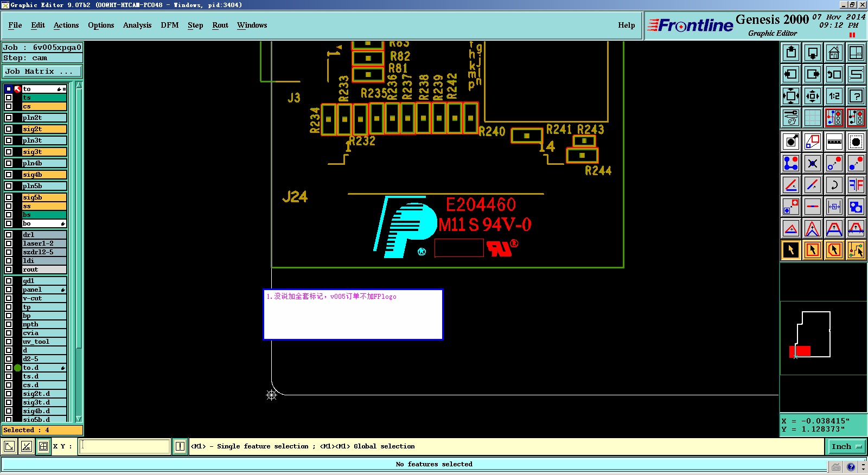Toggle the sig3t layer checkbox

point(9,152)
